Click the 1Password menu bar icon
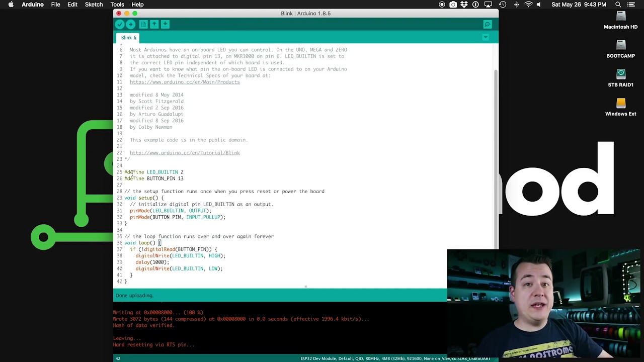644x362 pixels. 475,5
